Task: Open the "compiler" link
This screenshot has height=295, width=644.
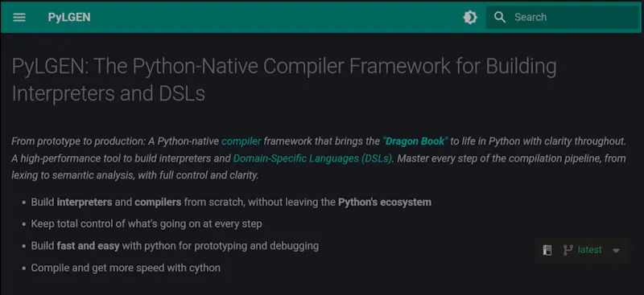Action: (241, 141)
